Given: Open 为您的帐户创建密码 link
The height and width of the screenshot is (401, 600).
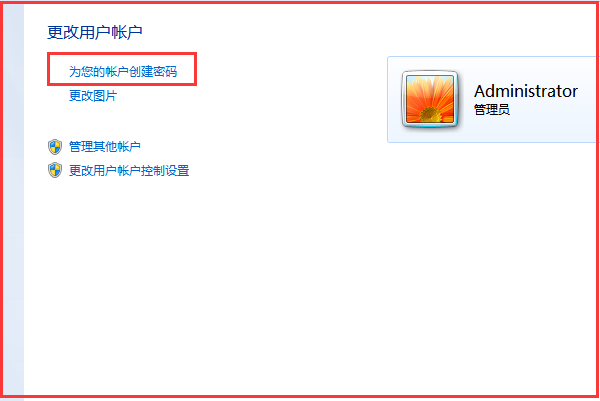Looking at the screenshot, I should (x=123, y=72).
